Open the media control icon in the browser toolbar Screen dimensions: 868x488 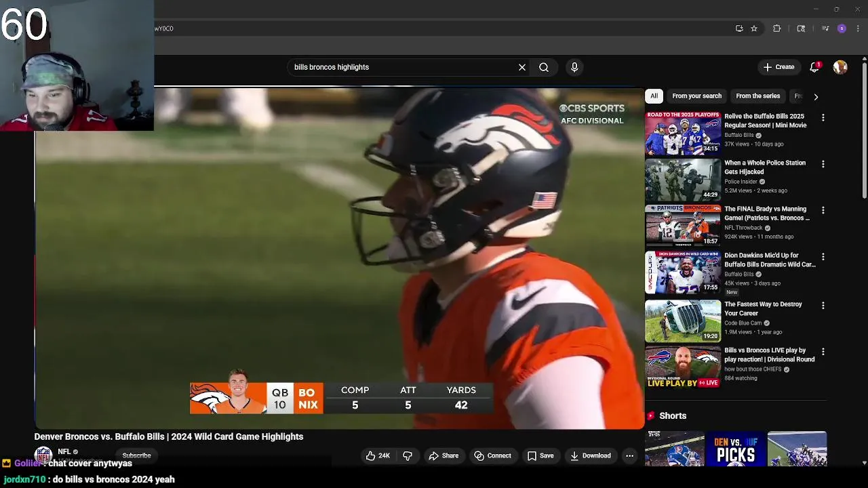(825, 28)
